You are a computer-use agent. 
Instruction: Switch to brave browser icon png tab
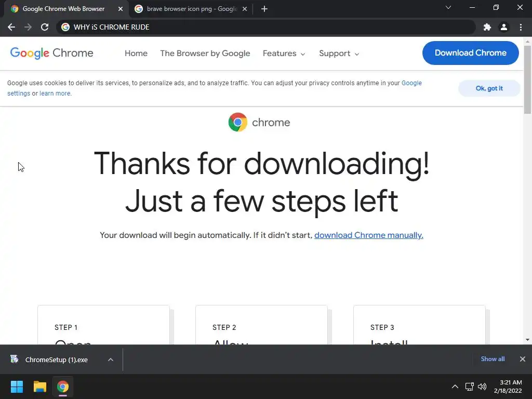tap(190, 9)
